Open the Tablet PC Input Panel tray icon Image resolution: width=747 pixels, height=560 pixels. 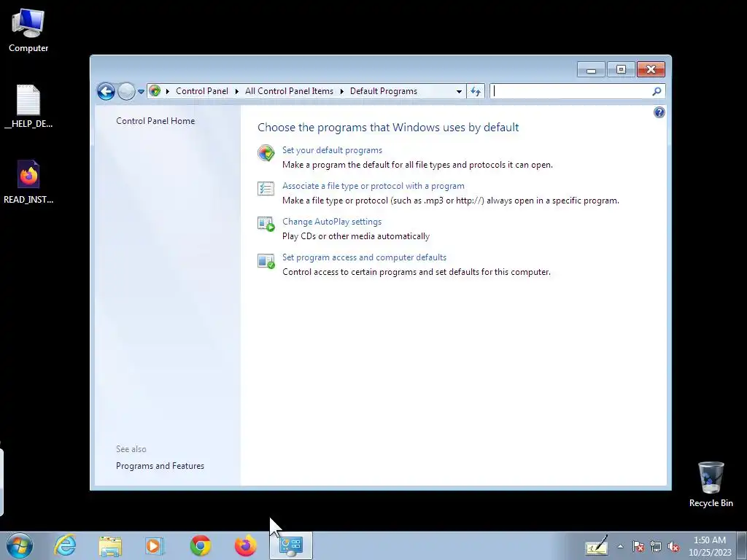[597, 546]
